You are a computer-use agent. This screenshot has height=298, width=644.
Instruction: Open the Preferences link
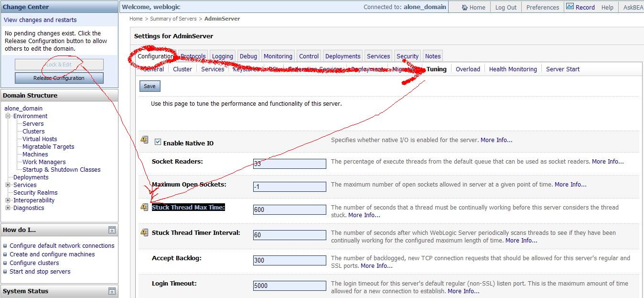[x=543, y=7]
